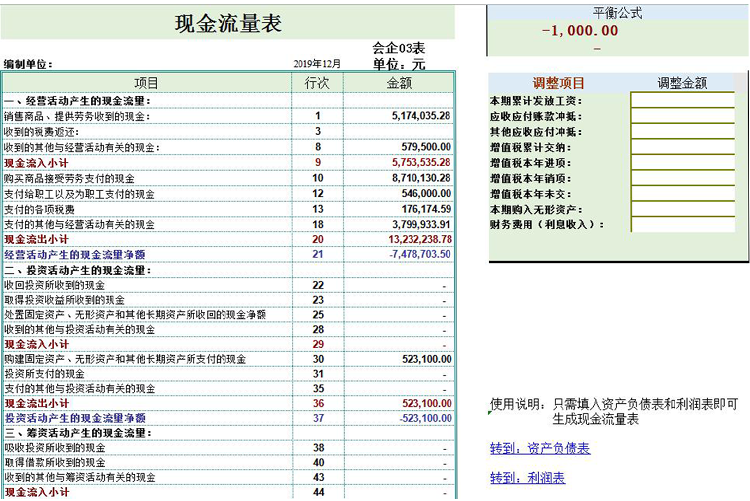Click the 调整金额 header
750x501 pixels.
coord(682,83)
